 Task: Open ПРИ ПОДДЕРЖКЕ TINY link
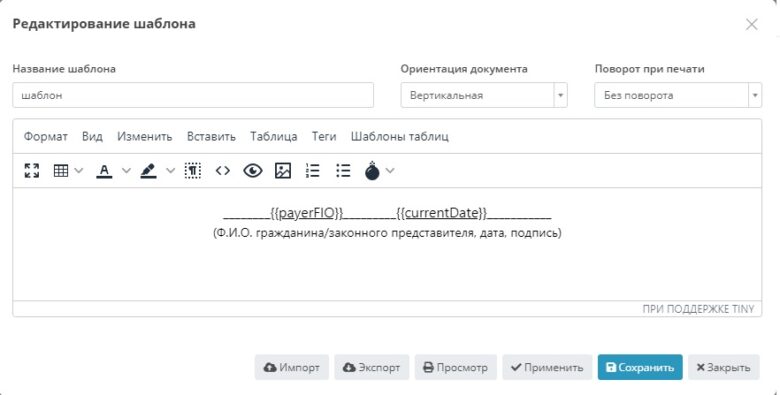pos(698,309)
